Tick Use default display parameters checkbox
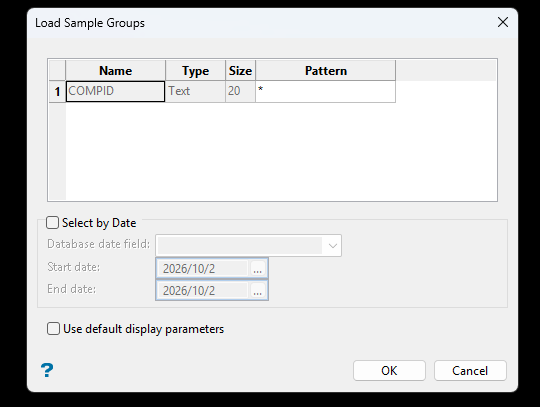Screen dimensions: 540x407 [x=53, y=329]
